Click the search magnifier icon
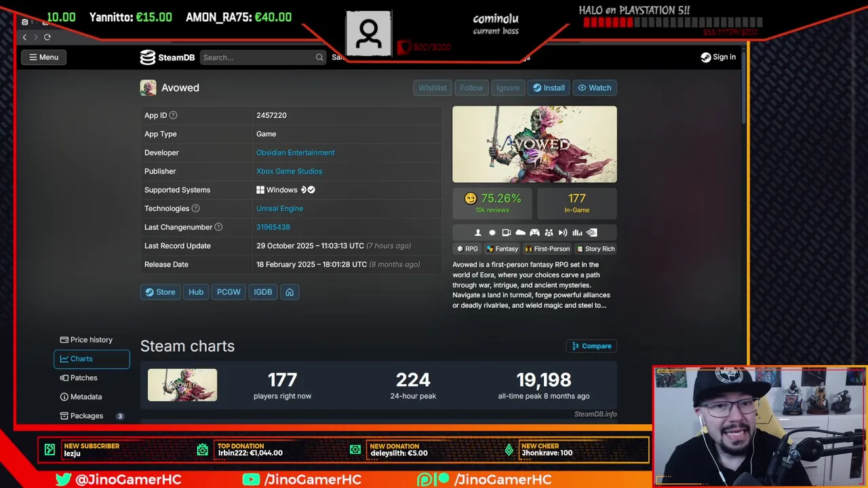This screenshot has width=868, height=488. [x=319, y=58]
